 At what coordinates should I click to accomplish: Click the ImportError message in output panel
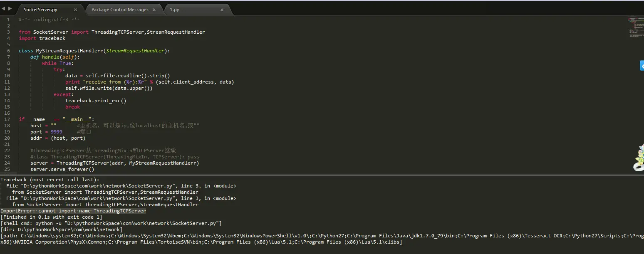(x=73, y=211)
